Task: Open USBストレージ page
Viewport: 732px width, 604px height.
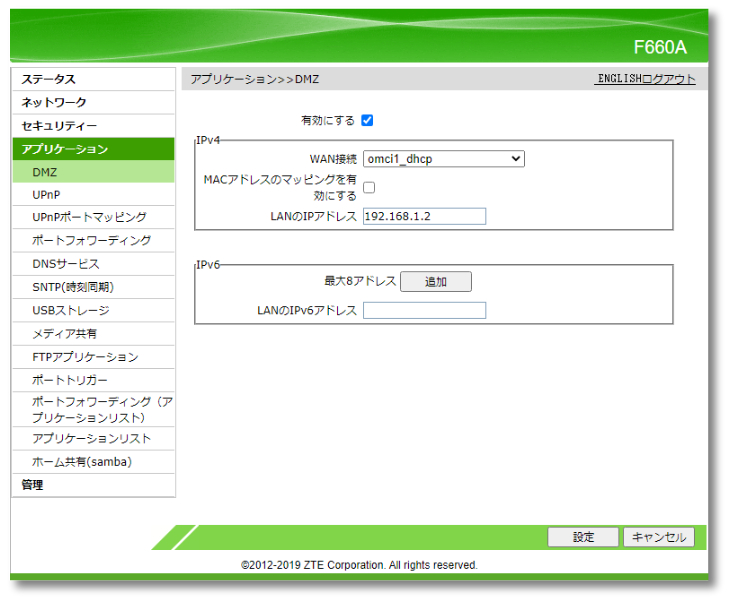Action: [93, 310]
